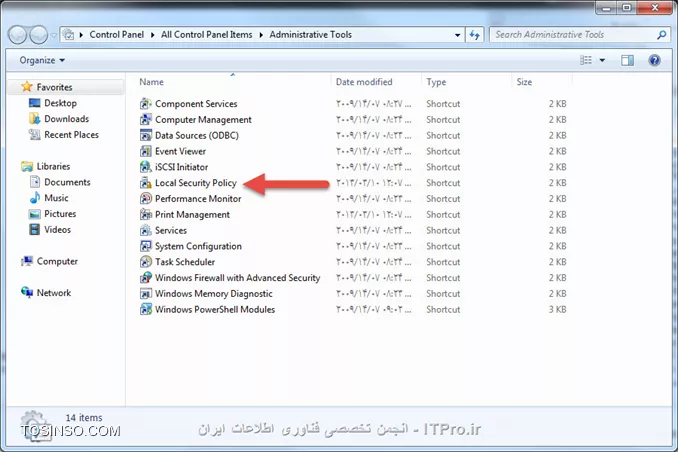Click the search magnifier icon
Screen dimensions: 678x452
click(662, 35)
